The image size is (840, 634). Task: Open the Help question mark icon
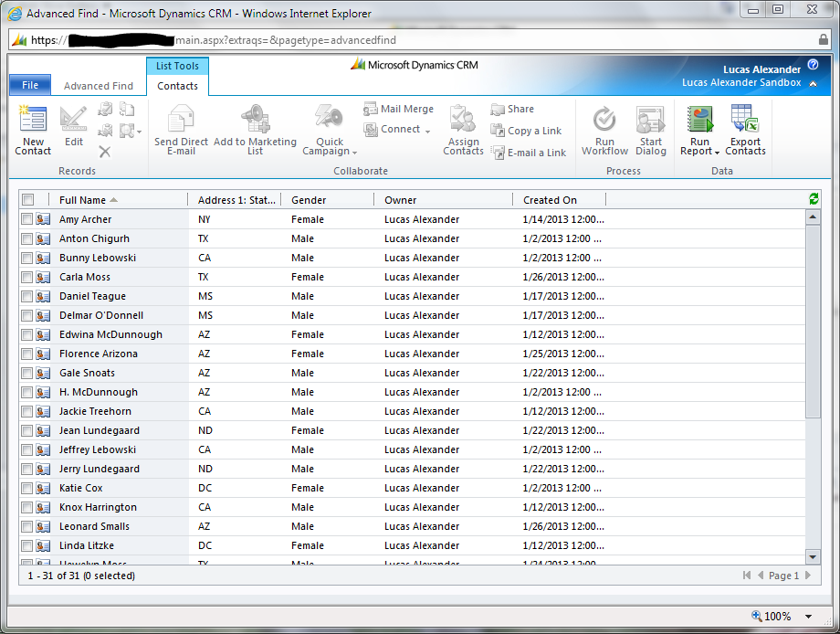[813, 64]
